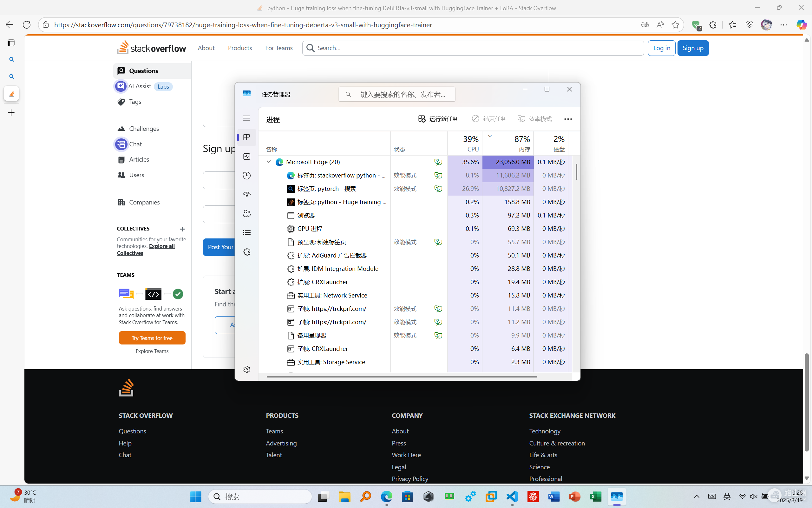Viewport: 812px width, 508px height.
Task: Go back in Edge browser
Action: coord(10,24)
